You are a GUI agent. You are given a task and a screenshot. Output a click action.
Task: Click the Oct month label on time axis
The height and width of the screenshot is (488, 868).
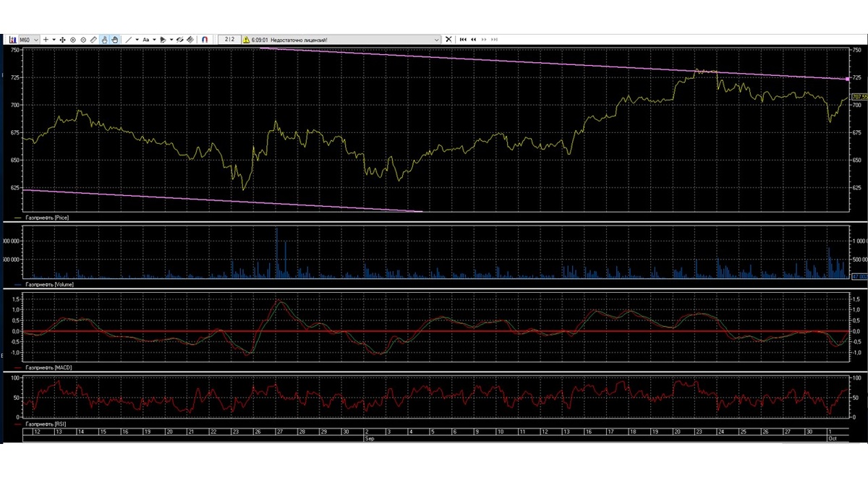click(x=832, y=439)
